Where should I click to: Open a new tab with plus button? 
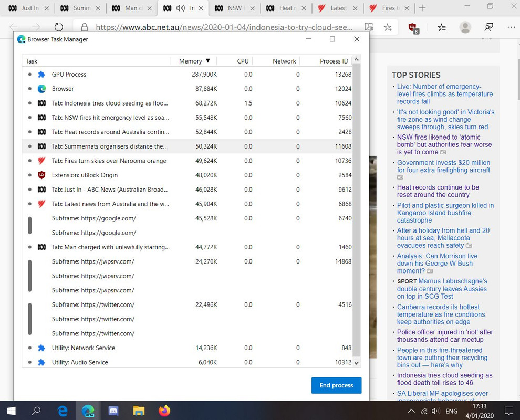point(422,8)
